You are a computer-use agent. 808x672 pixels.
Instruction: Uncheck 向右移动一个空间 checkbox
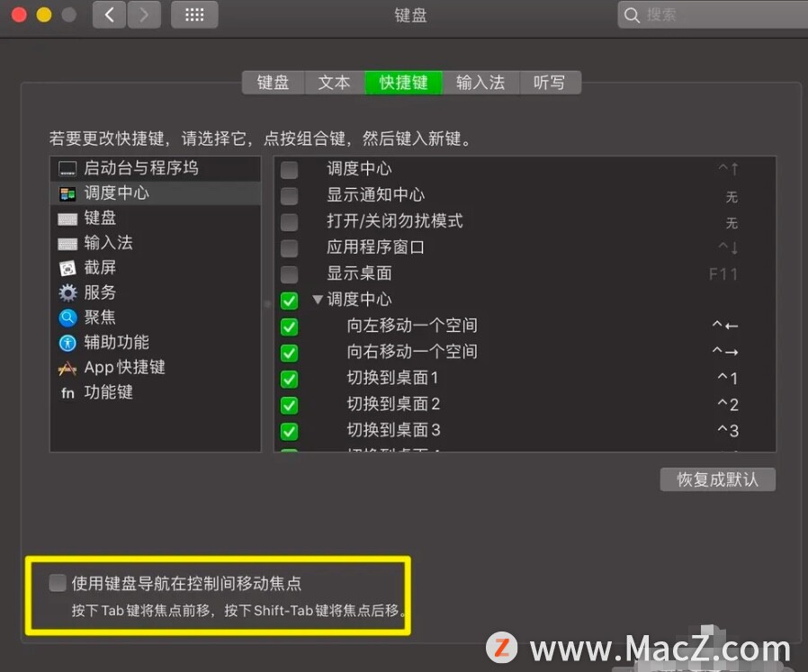289,353
